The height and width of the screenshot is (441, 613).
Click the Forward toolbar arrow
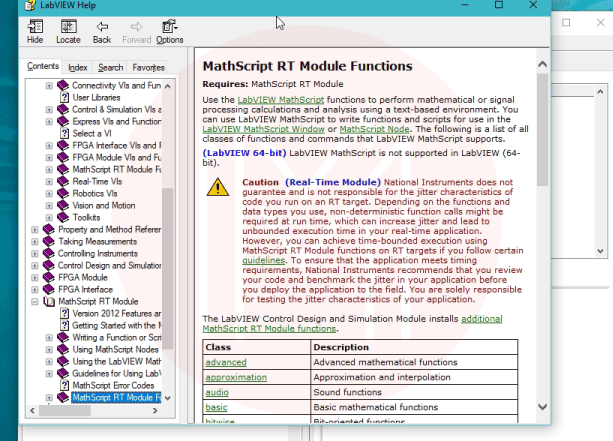click(x=136, y=27)
